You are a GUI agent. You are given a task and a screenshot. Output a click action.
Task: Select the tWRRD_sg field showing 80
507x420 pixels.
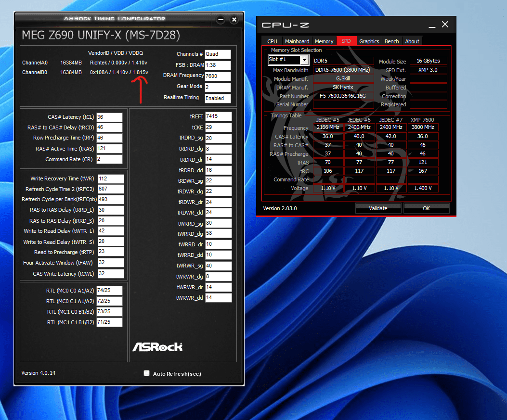[218, 223]
